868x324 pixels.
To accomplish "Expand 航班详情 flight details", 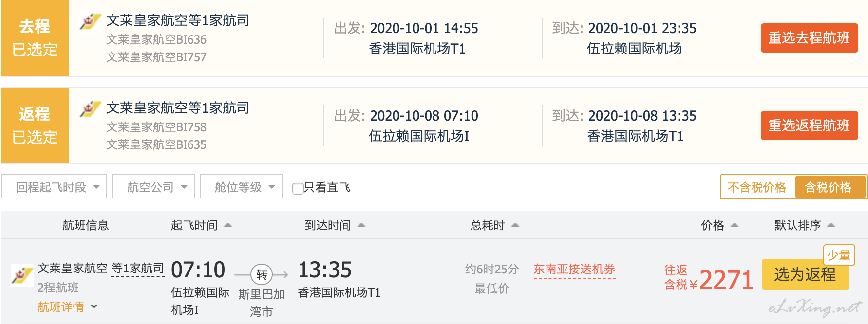I will 68,307.
